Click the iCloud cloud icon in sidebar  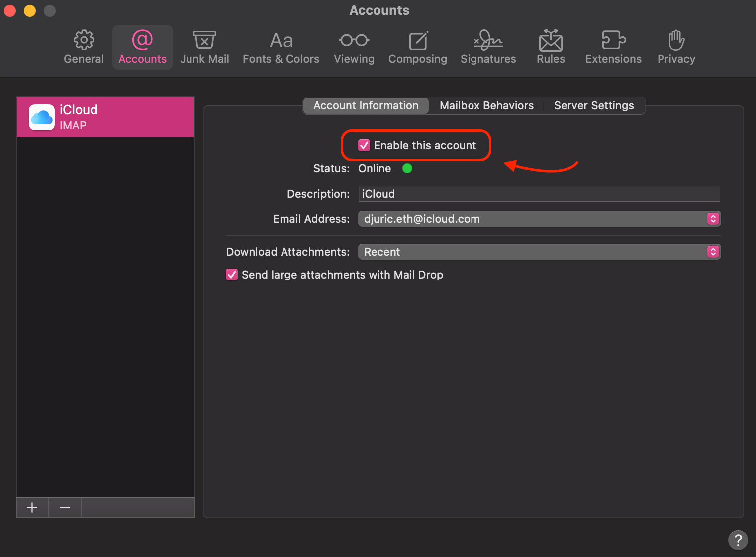click(42, 117)
